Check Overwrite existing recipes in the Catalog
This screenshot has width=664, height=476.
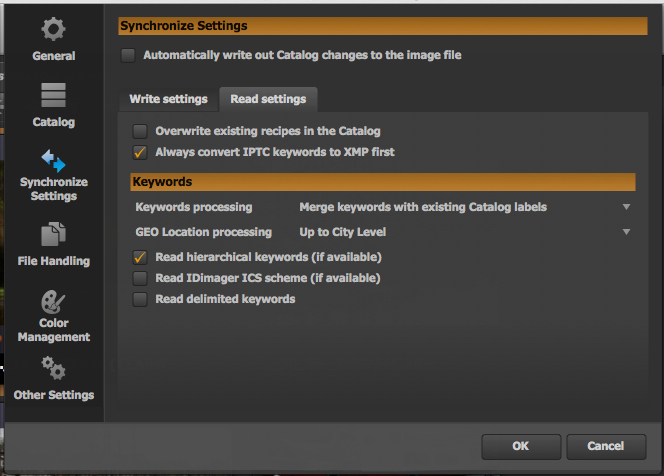[140, 131]
